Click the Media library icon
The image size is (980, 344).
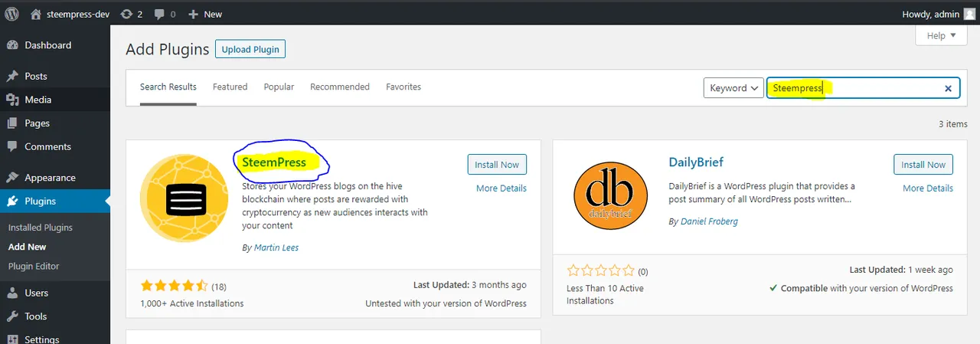coord(12,100)
